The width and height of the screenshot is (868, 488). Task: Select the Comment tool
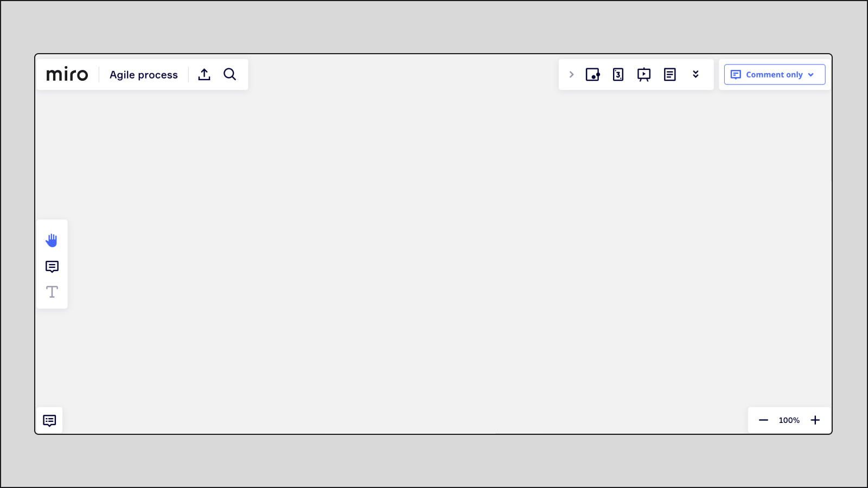pyautogui.click(x=52, y=266)
